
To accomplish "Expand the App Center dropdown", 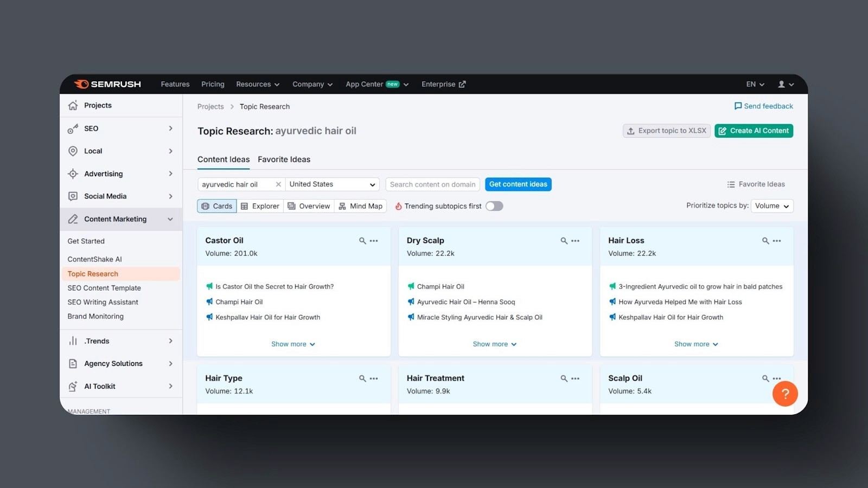I will [x=377, y=84].
